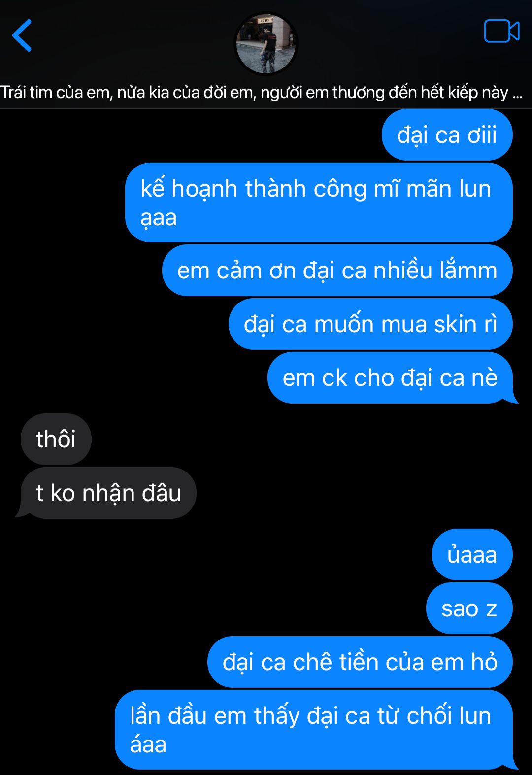Image resolution: width=532 pixels, height=775 pixels.
Task: Tap the 'kế hoạnh thành công mĩ mãn' message
Action: pyautogui.click(x=319, y=202)
